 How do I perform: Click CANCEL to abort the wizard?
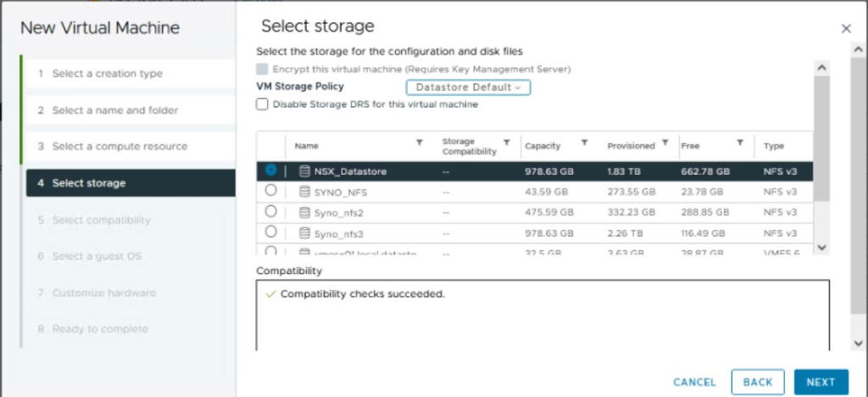(695, 382)
